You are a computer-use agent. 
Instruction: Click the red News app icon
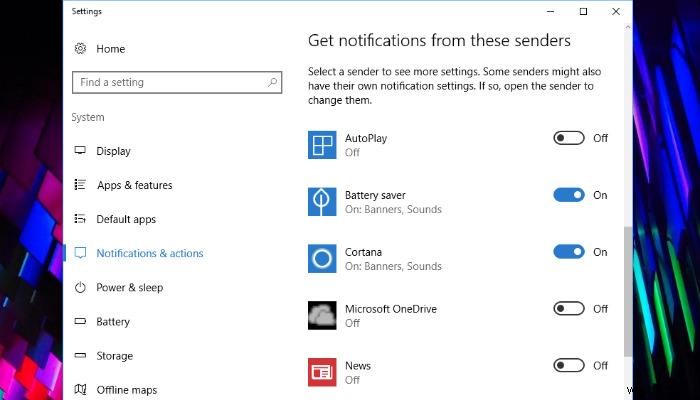[x=322, y=372]
